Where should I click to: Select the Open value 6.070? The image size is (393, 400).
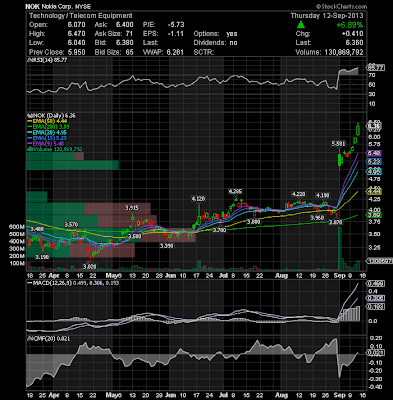76,25
